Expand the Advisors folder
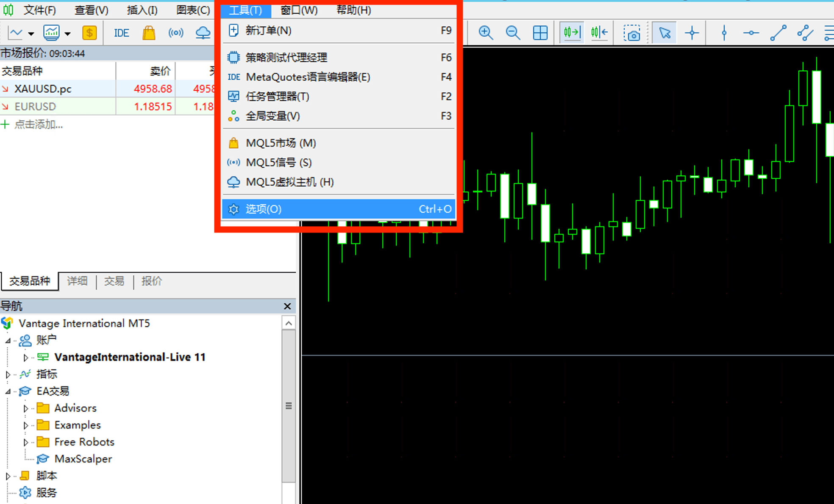Image resolution: width=834 pixels, height=504 pixels. [26, 408]
